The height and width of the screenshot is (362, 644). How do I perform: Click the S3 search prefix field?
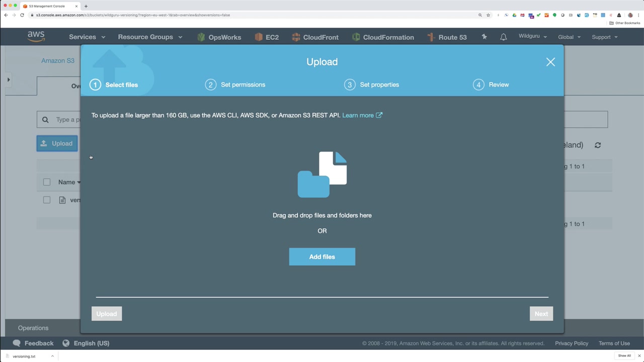[x=322, y=120]
